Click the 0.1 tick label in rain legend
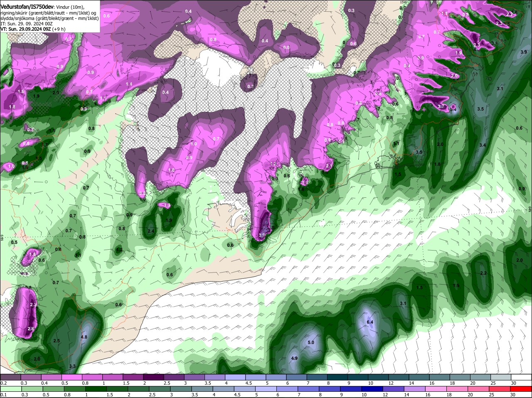This screenshot has width=532, height=398. click(x=3, y=395)
